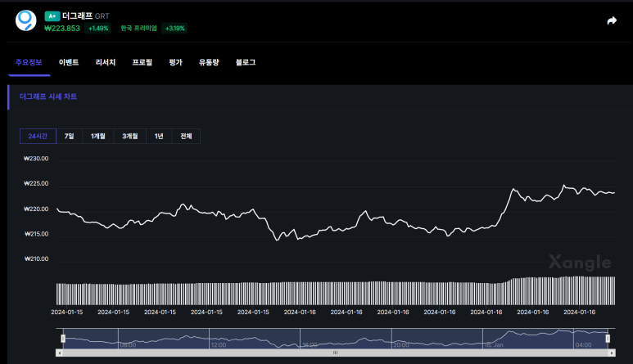Choose the 3개월 chart range
Viewport: 633px width, 364px height.
coord(130,137)
